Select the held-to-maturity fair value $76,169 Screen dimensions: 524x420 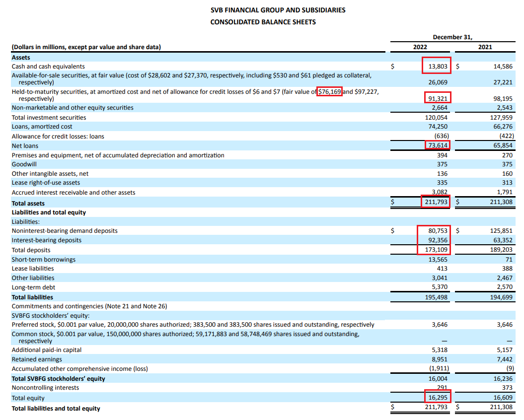pyautogui.click(x=329, y=91)
